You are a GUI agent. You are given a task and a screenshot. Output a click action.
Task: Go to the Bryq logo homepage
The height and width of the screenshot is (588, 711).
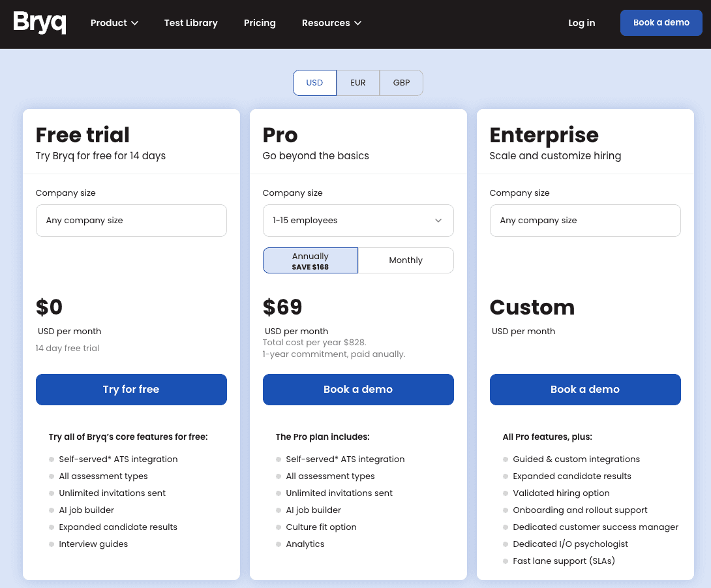coord(39,22)
